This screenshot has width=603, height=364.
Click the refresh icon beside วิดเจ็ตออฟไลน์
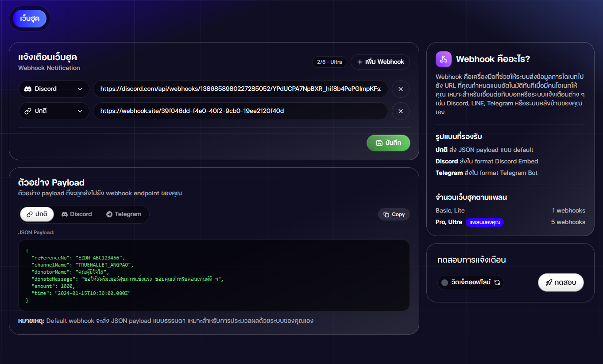coord(497,283)
